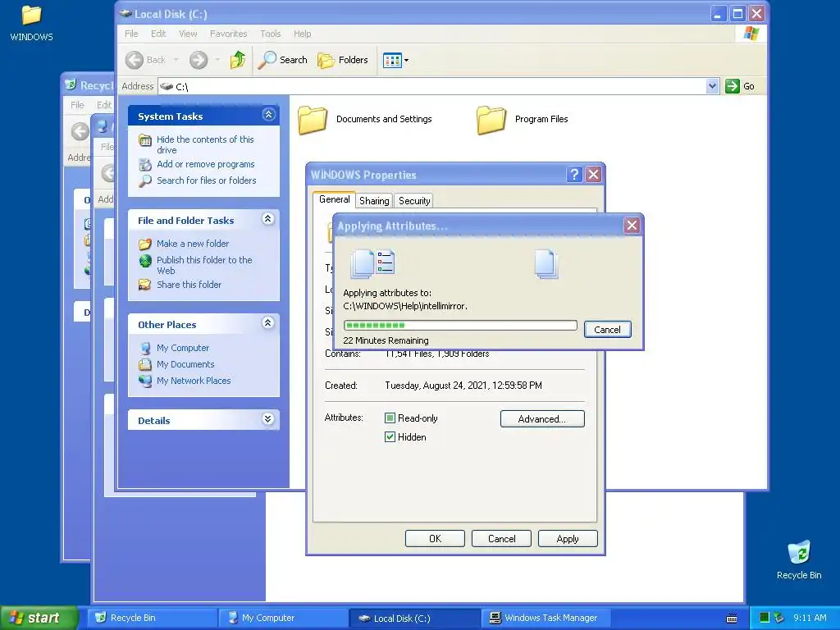The width and height of the screenshot is (840, 630).
Task: Click the Go button next to Address
Action: pyautogui.click(x=740, y=86)
